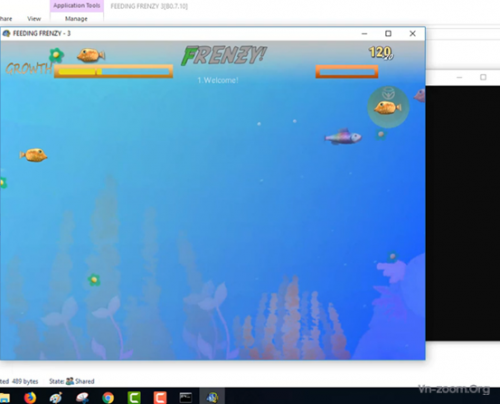Open File Explorer from taskbar

pyautogui.click(x=5, y=398)
